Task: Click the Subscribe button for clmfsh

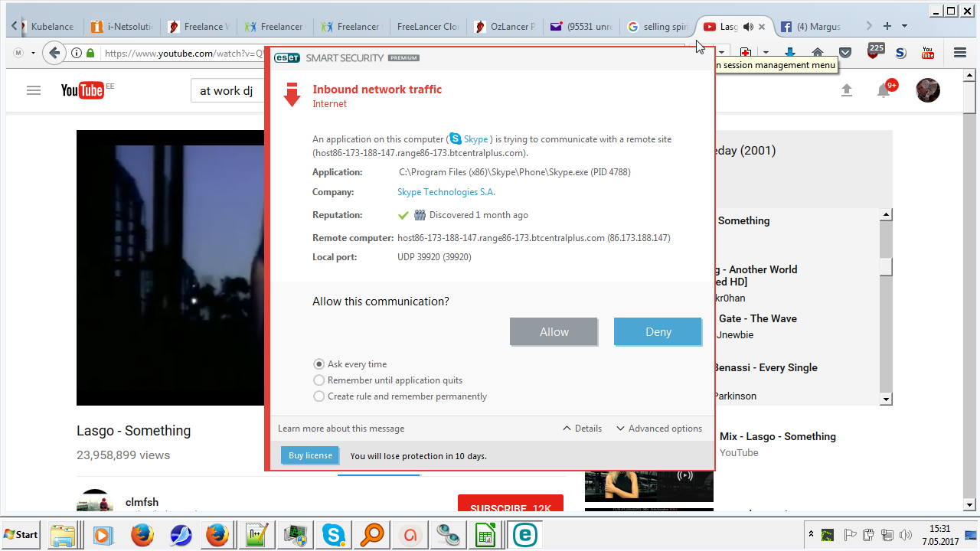Action: click(x=511, y=507)
